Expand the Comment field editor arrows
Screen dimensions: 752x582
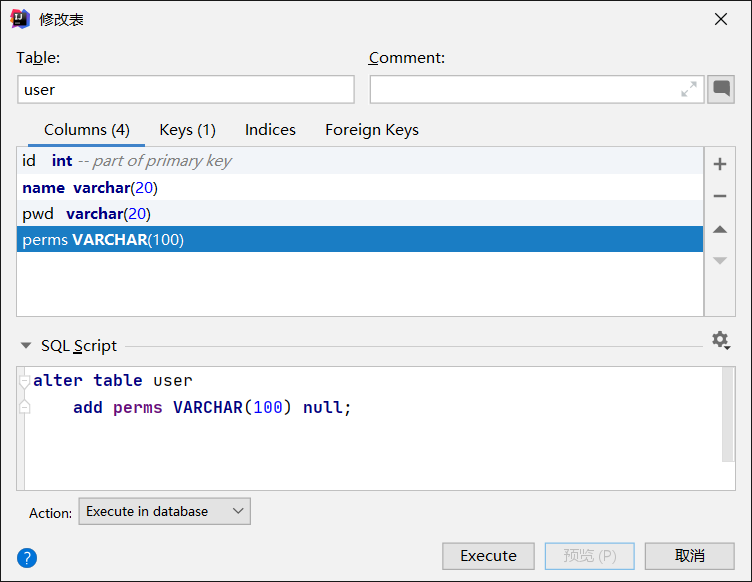(689, 89)
